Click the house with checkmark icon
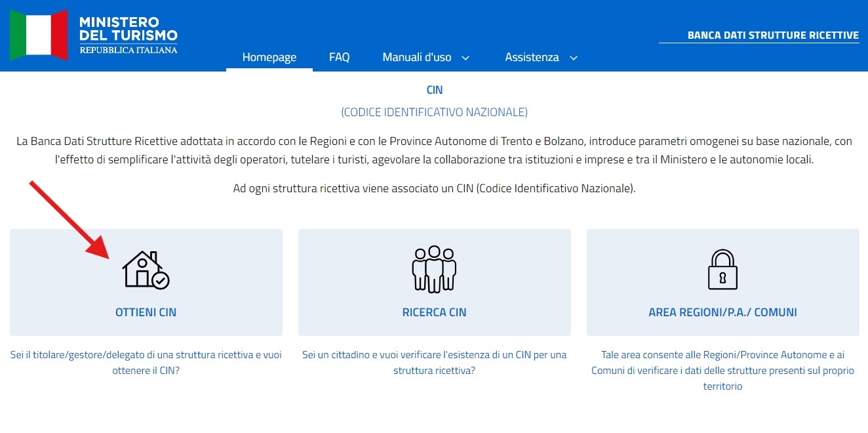The height and width of the screenshot is (433, 868). (146, 270)
